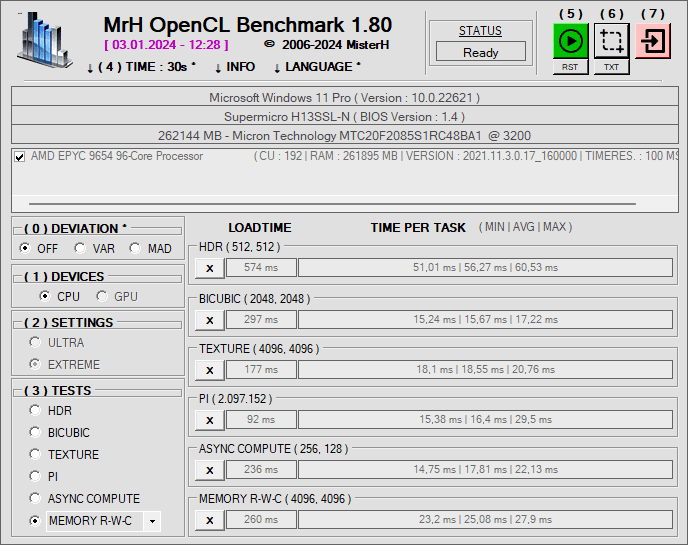Choose the ULTRA settings option
The width and height of the screenshot is (688, 545).
(35, 342)
